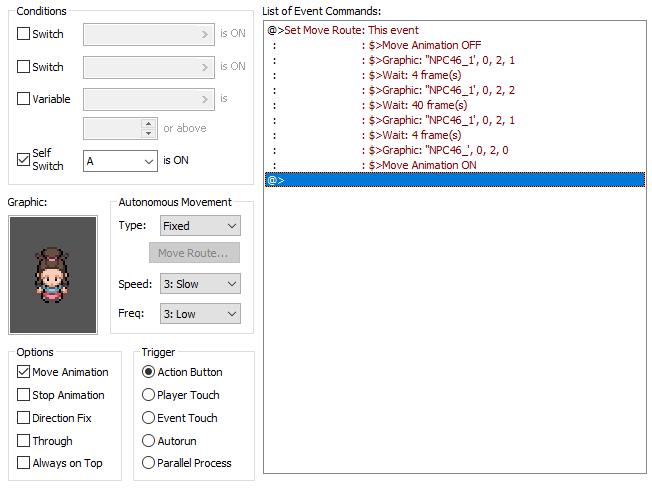Set trigger to Parallel Process

point(149,463)
